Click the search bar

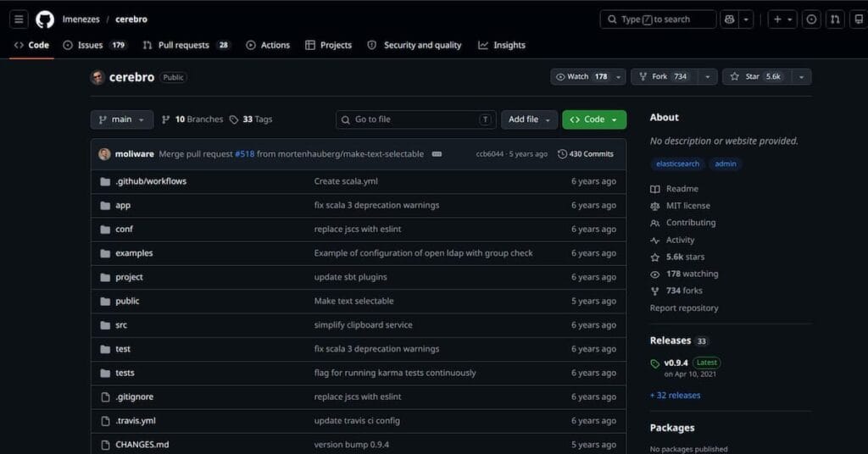point(658,19)
